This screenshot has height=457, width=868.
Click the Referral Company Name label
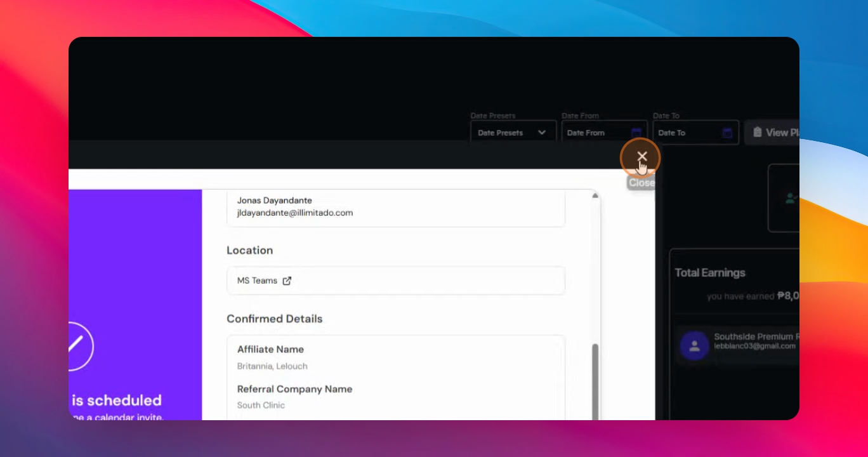click(x=294, y=389)
